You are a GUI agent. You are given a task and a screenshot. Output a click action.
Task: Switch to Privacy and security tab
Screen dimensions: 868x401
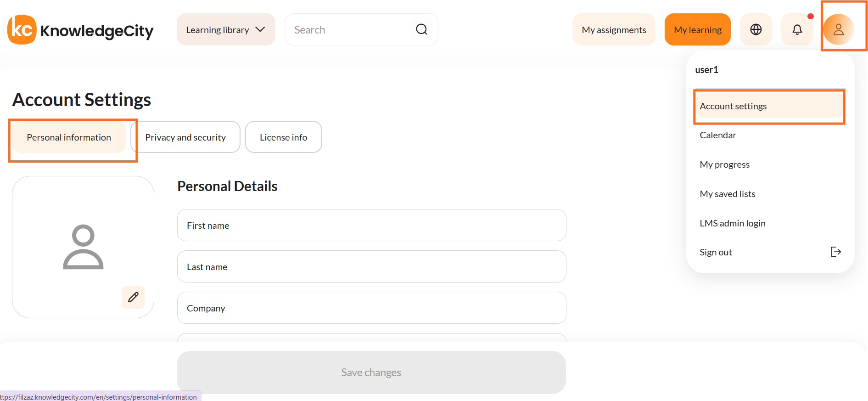pos(185,137)
